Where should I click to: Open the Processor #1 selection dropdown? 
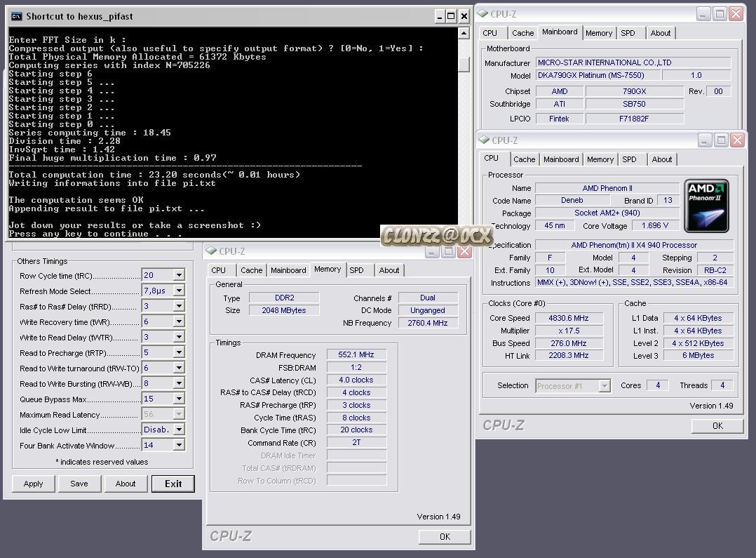point(604,385)
